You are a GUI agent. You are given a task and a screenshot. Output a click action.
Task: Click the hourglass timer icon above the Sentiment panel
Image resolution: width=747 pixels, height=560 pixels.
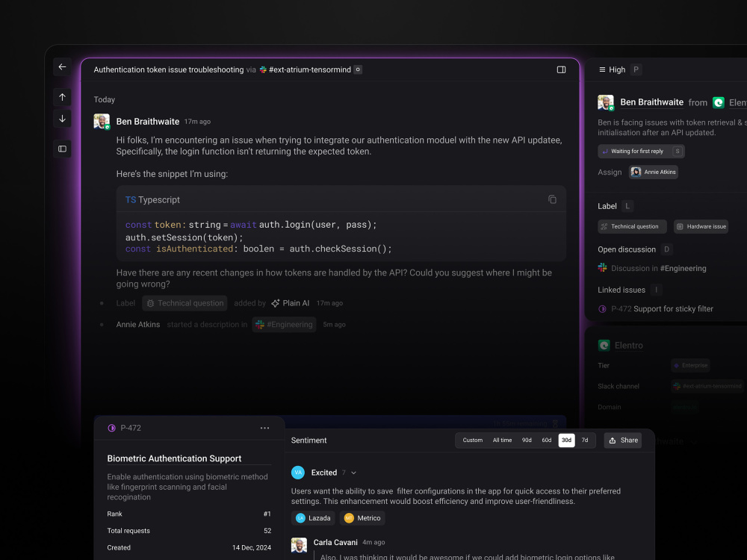(x=555, y=423)
